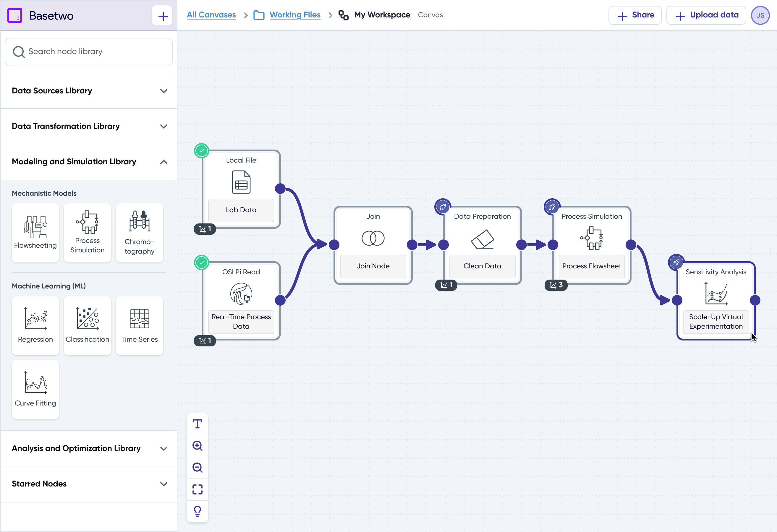Screen dimensions: 777x532
Task: Click the Sensitivity Analysis rocket badge
Action: tap(676, 262)
